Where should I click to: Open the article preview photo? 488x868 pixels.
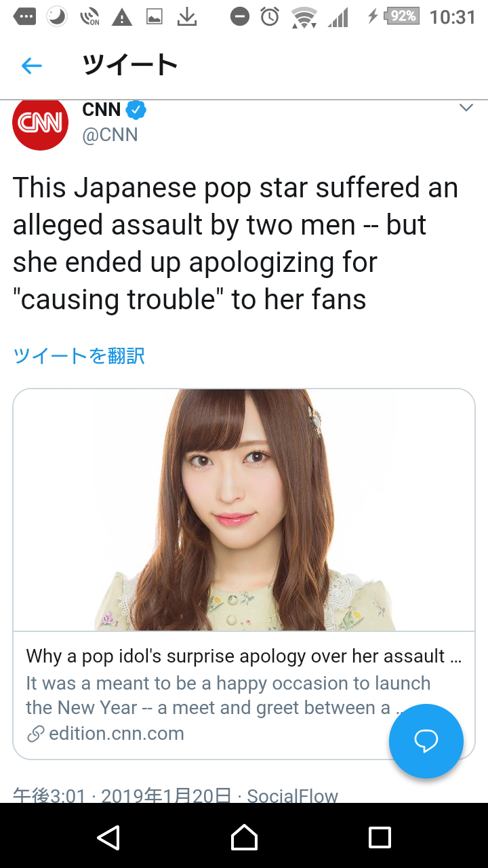coord(244,510)
